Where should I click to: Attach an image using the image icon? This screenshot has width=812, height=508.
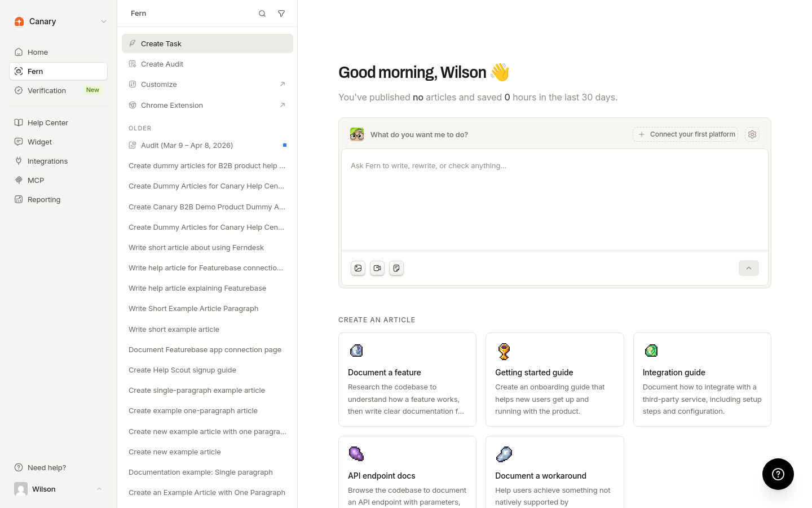tap(358, 268)
